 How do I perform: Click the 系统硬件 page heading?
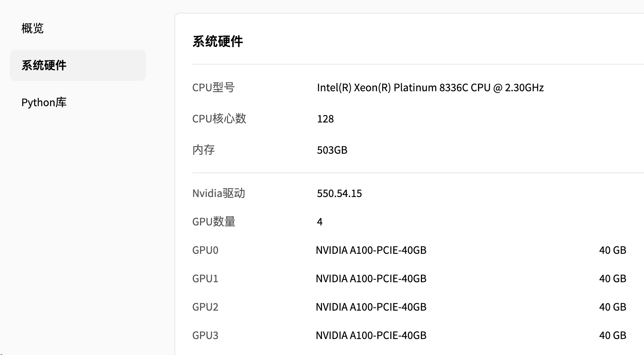(217, 42)
